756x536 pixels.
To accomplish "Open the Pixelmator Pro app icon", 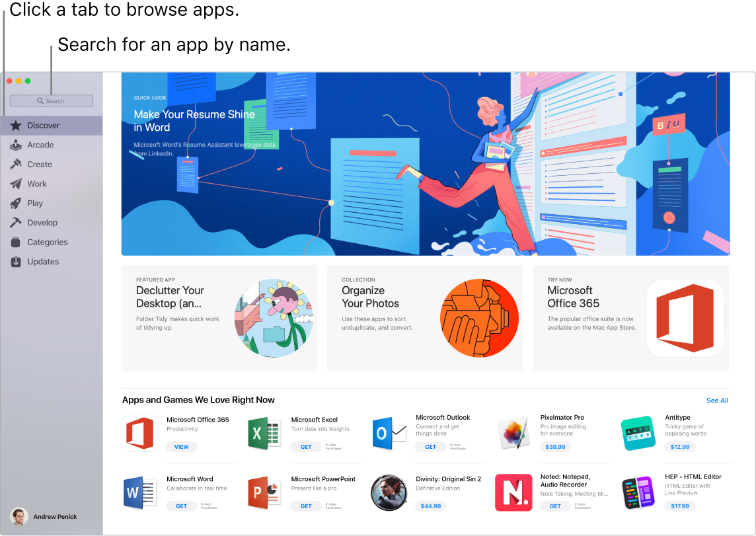I will (x=513, y=434).
